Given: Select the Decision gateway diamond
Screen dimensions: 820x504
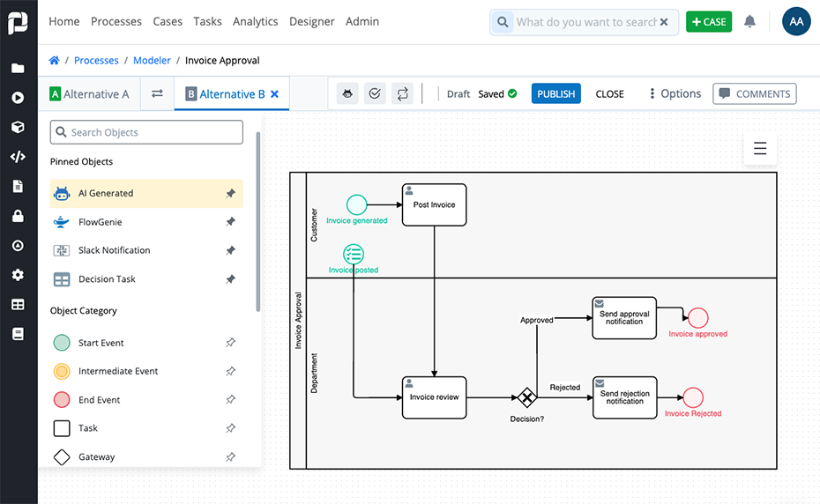Looking at the screenshot, I should pos(526,398).
